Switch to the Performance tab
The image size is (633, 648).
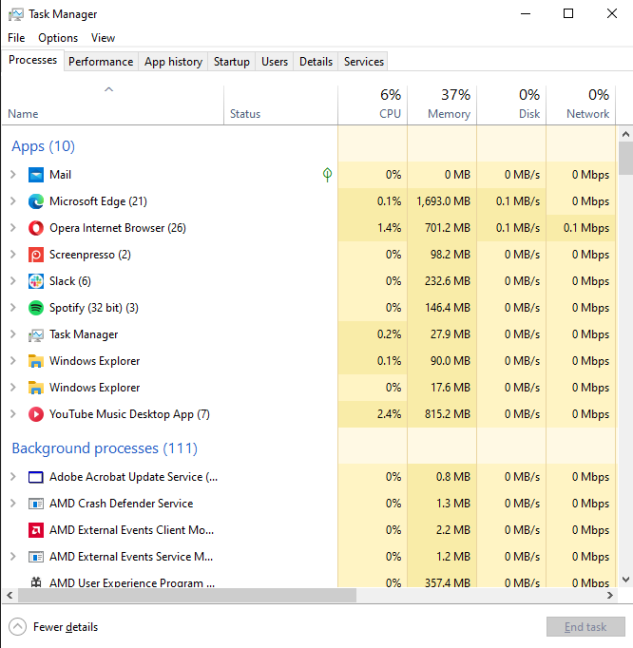tap(101, 62)
